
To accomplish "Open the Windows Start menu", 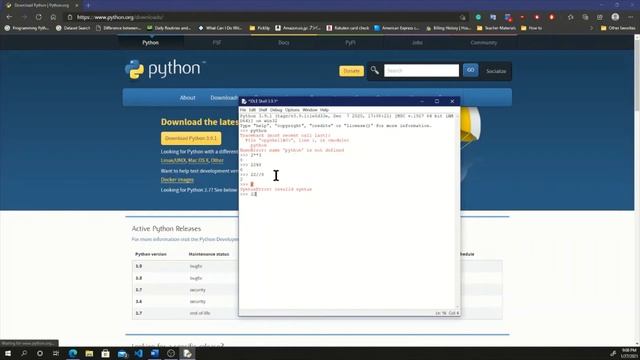I will [8, 353].
